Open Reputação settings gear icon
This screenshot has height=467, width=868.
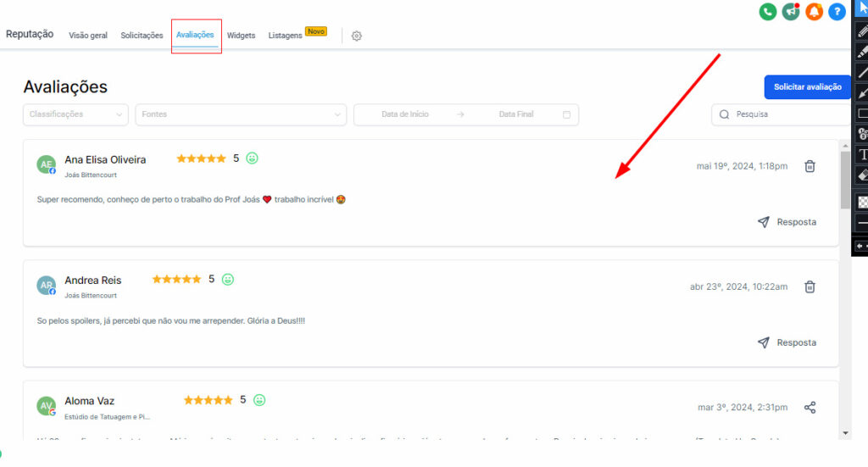click(x=357, y=36)
